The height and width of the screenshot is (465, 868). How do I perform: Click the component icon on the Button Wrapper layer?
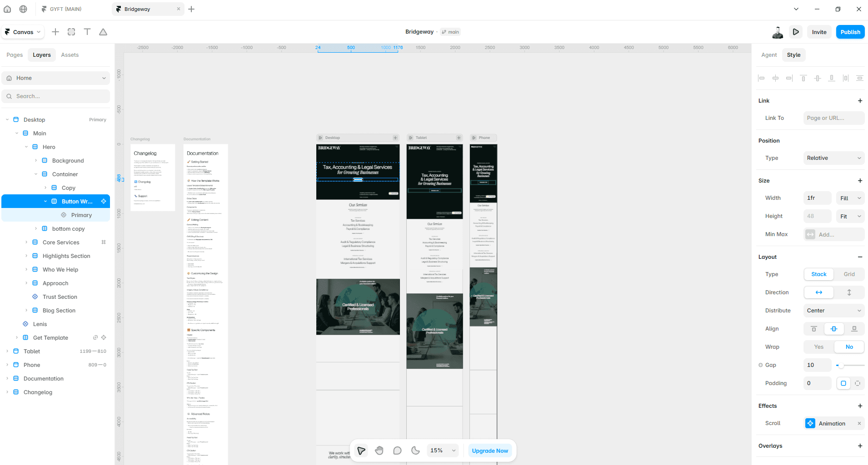coord(104,201)
